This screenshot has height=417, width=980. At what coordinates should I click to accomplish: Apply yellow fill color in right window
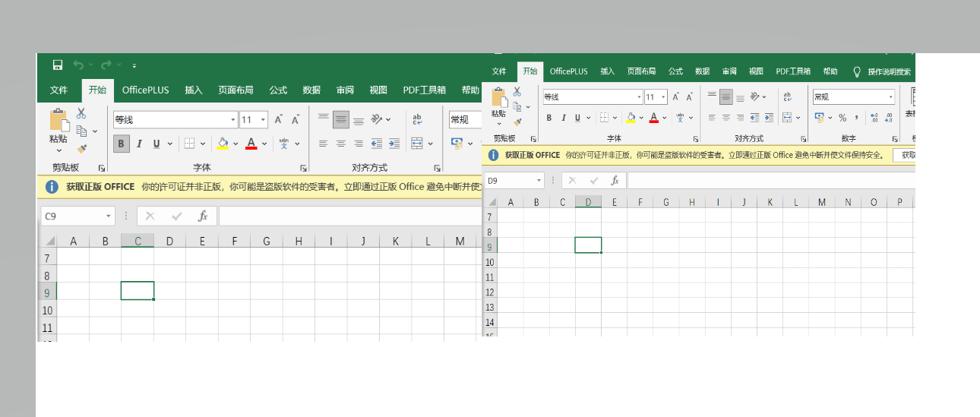631,118
